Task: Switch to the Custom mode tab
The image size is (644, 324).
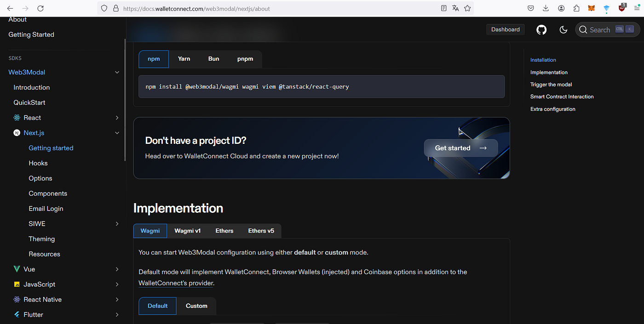Action: [x=196, y=306]
